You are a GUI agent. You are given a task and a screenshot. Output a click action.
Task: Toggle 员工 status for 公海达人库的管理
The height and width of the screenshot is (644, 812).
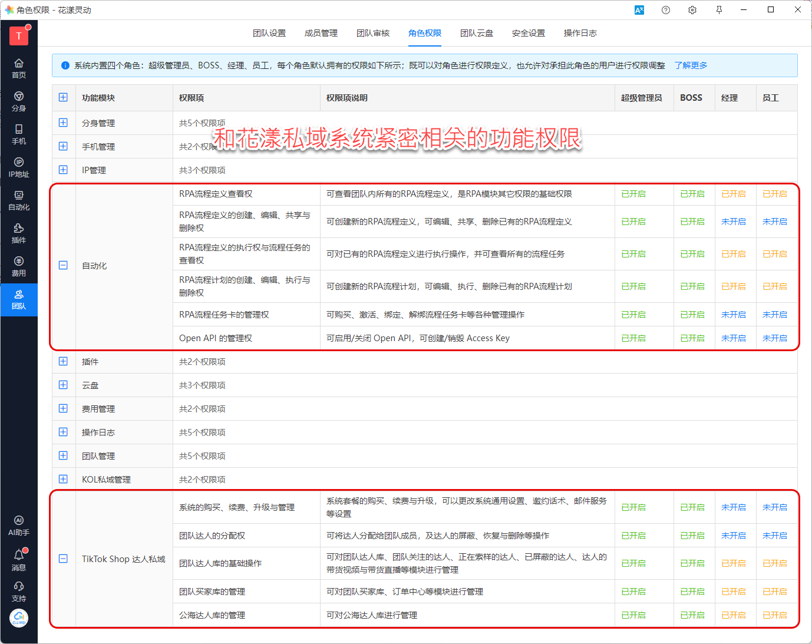[775, 615]
